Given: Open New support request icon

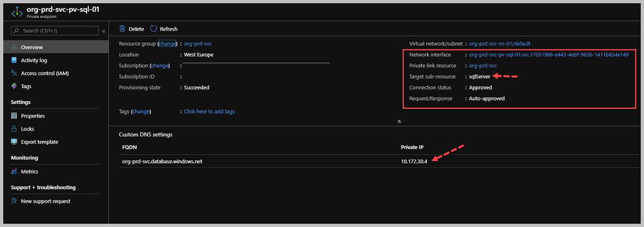Looking at the screenshot, I should 14,201.
